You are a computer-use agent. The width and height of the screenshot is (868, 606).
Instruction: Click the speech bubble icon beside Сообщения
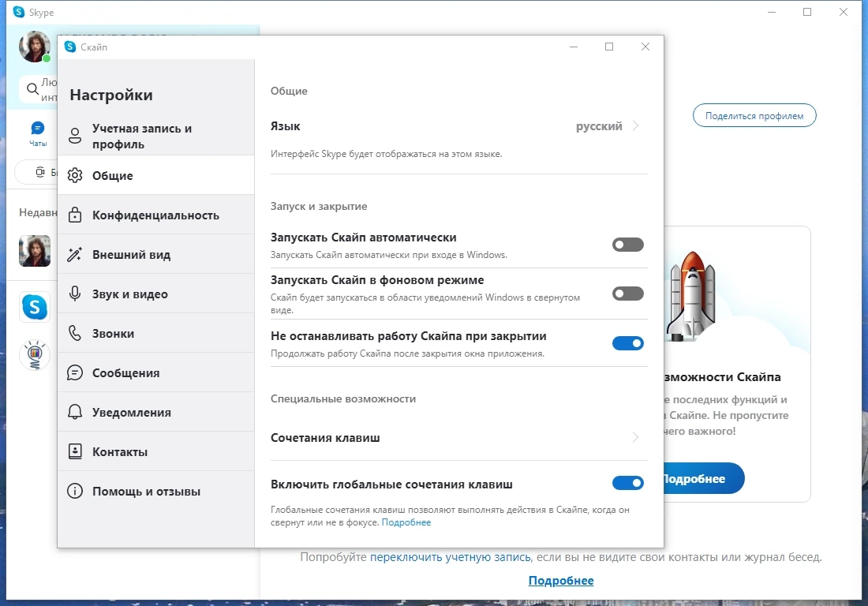(x=75, y=372)
